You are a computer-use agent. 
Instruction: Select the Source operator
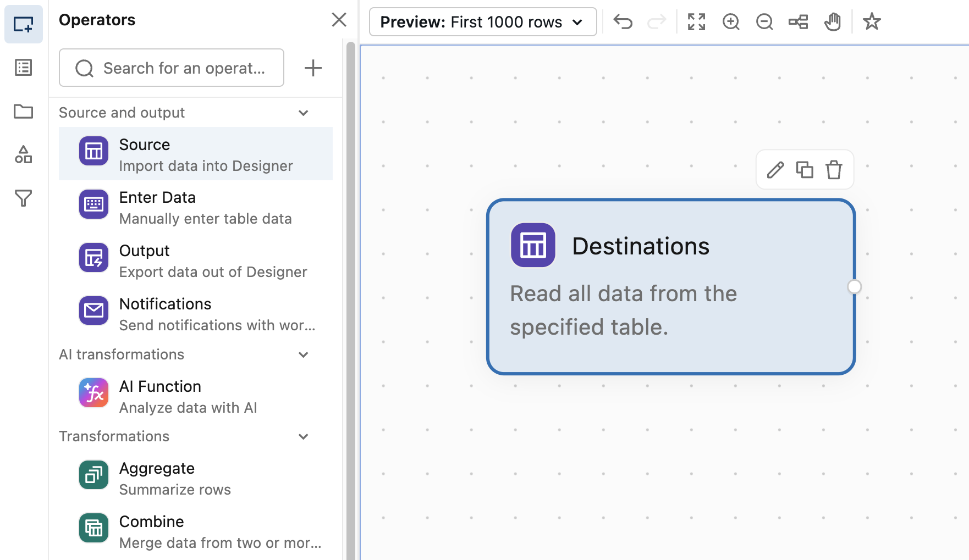[x=196, y=154]
